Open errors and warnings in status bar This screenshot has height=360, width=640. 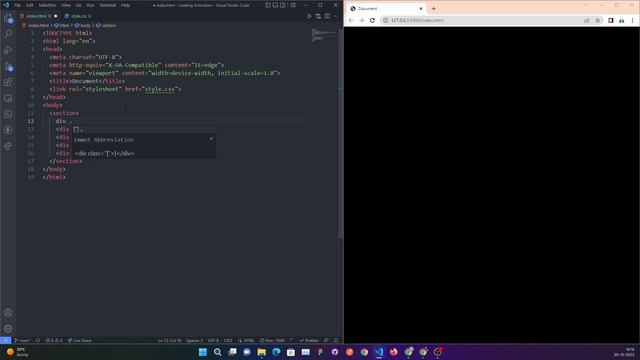click(54, 340)
